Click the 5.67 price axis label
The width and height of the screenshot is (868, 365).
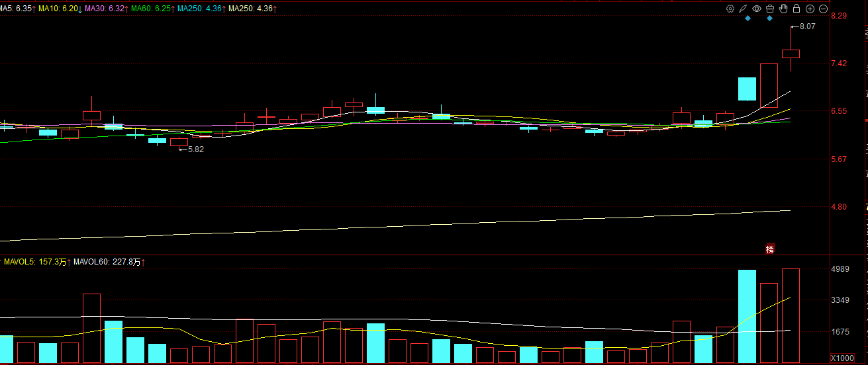pos(839,159)
